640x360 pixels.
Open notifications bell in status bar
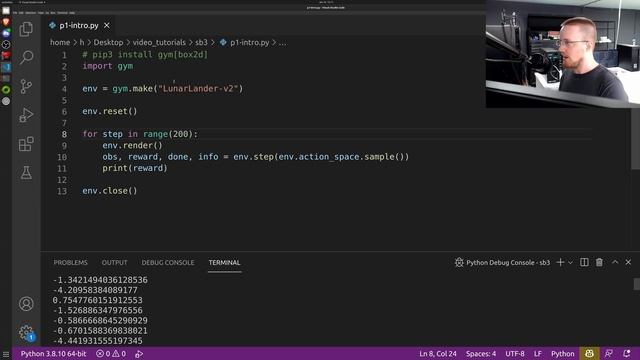627,353
